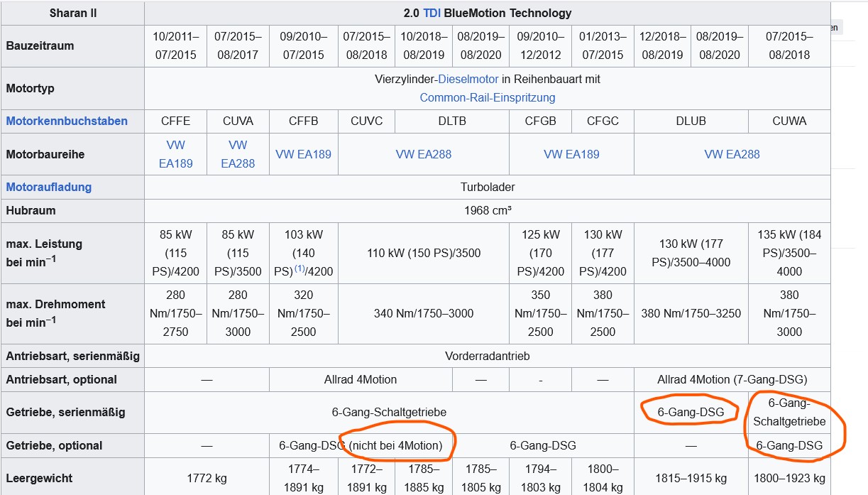868x495 pixels.
Task: Select the wide 6-Gang-Schaltgetriebe standard gearbox cell
Action: pyautogui.click(x=389, y=412)
